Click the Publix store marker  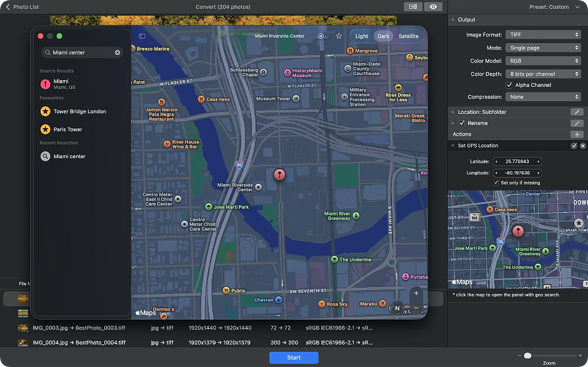click(x=226, y=291)
